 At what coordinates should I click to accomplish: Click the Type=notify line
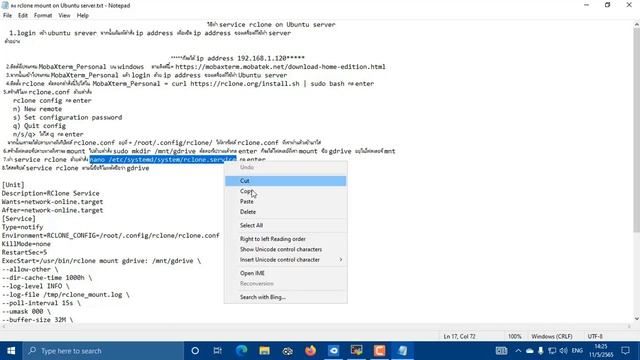point(22,227)
